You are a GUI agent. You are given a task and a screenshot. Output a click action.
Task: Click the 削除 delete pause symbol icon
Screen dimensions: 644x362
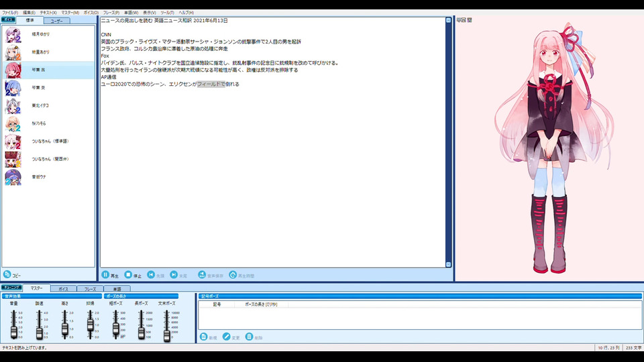[x=249, y=337]
